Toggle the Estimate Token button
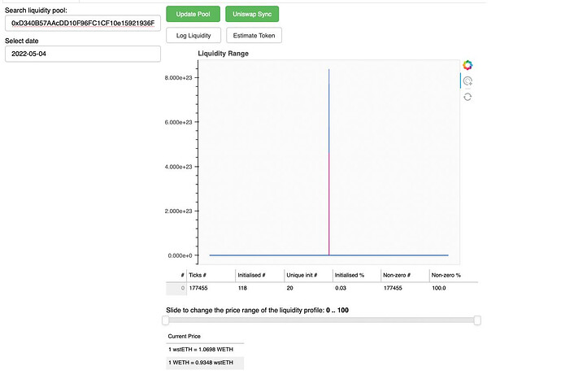This screenshot has height=392, width=561. (252, 36)
